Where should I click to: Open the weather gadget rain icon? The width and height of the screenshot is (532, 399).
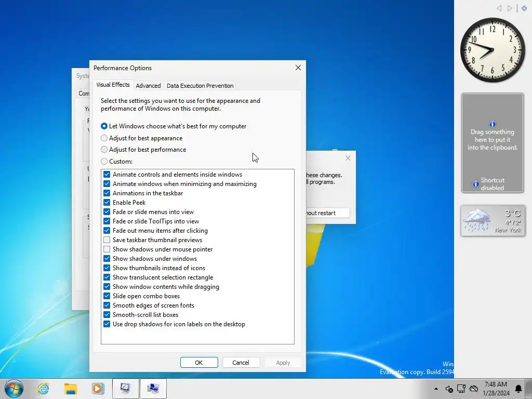click(478, 220)
